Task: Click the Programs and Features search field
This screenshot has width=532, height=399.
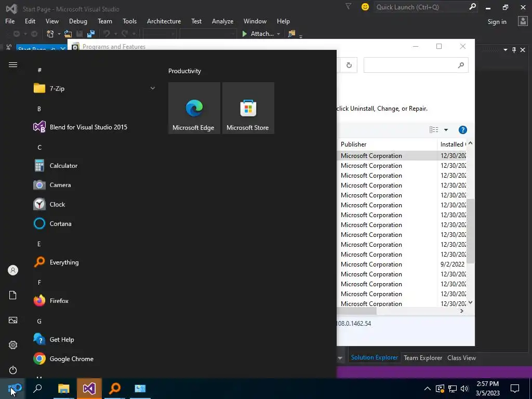Action: pyautogui.click(x=416, y=65)
